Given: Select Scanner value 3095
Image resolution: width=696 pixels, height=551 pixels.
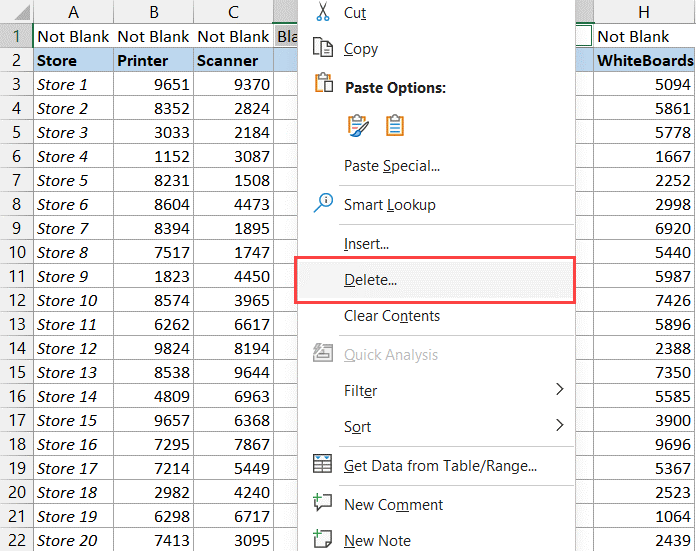Looking at the screenshot, I should [233, 540].
